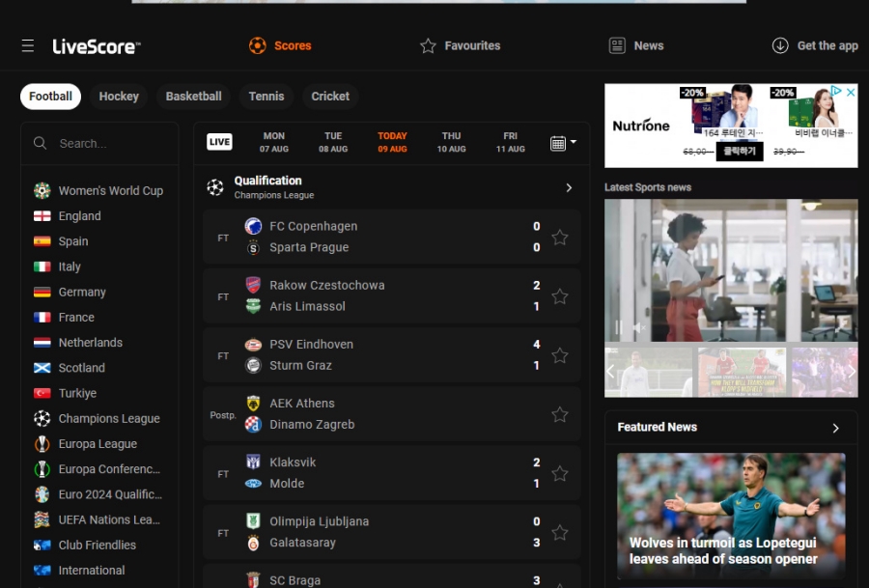The height and width of the screenshot is (588, 869).
Task: Click the Turkiye flag icon
Action: pyautogui.click(x=42, y=393)
